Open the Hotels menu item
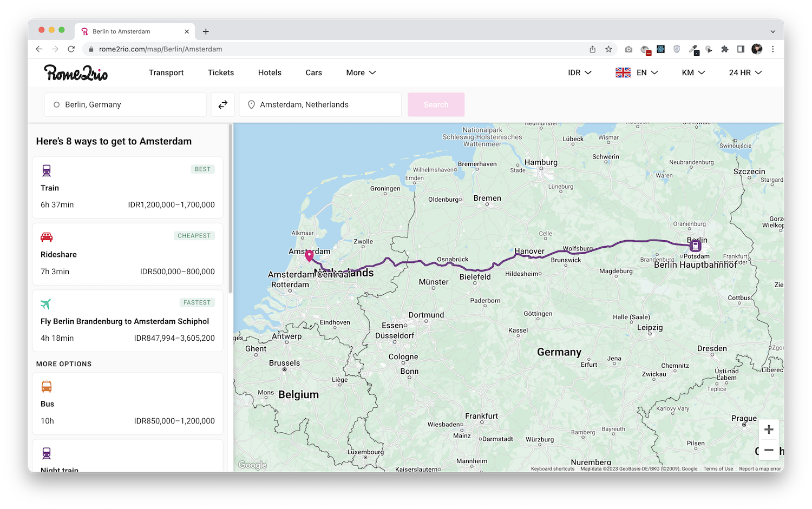This screenshot has height=509, width=812. 270,72
